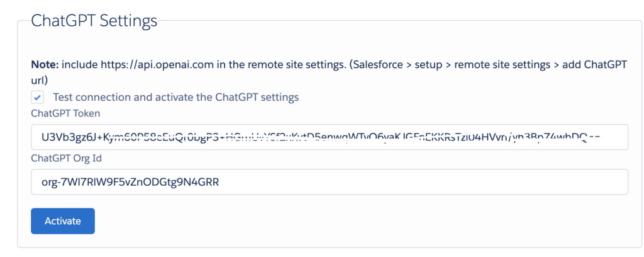The width and height of the screenshot is (644, 257).
Task: Click the 'Test connection and activate' label text
Action: point(175,98)
